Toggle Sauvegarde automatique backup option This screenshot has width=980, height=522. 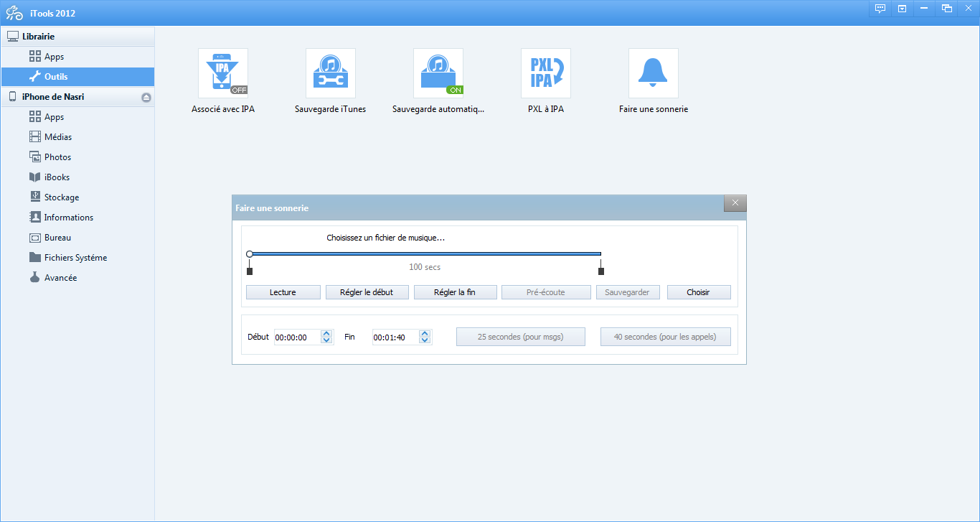[438, 73]
